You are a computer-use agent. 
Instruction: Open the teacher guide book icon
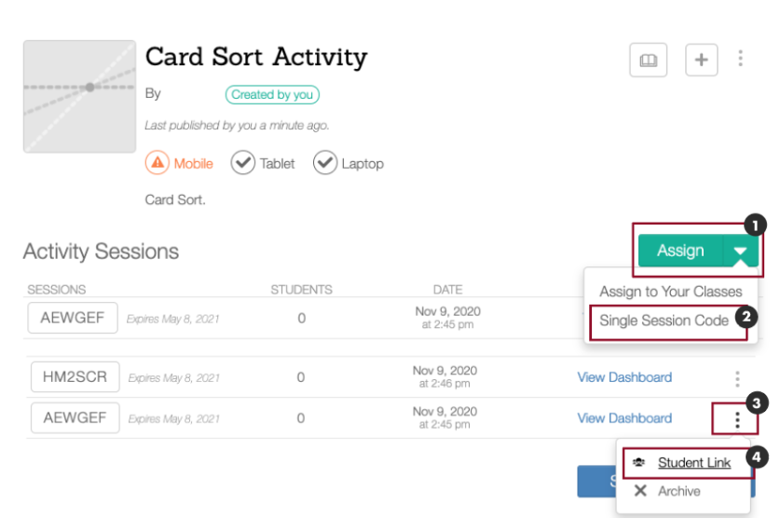coord(648,61)
